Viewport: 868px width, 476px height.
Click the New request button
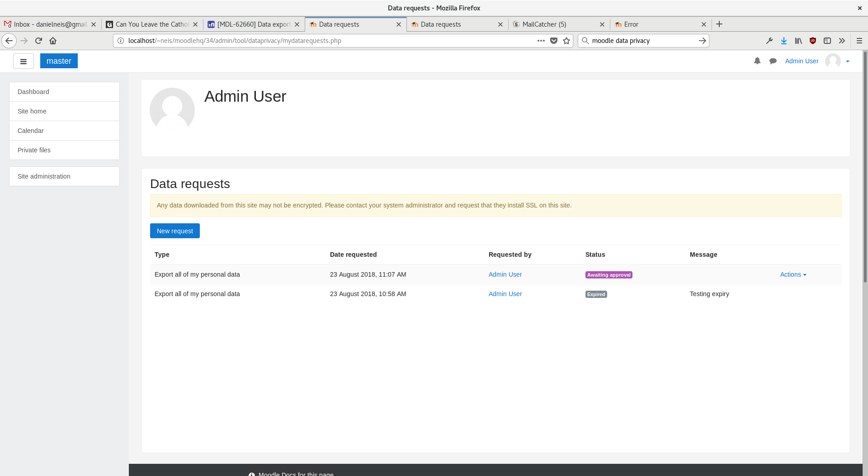pyautogui.click(x=175, y=231)
